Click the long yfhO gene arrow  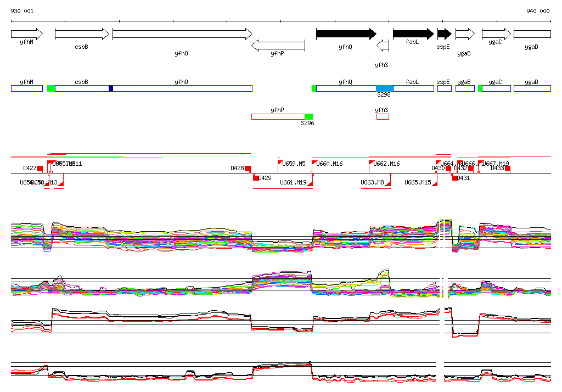point(182,34)
